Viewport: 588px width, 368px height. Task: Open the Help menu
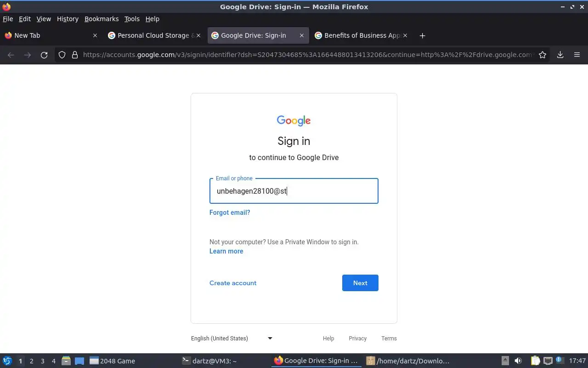(x=153, y=19)
